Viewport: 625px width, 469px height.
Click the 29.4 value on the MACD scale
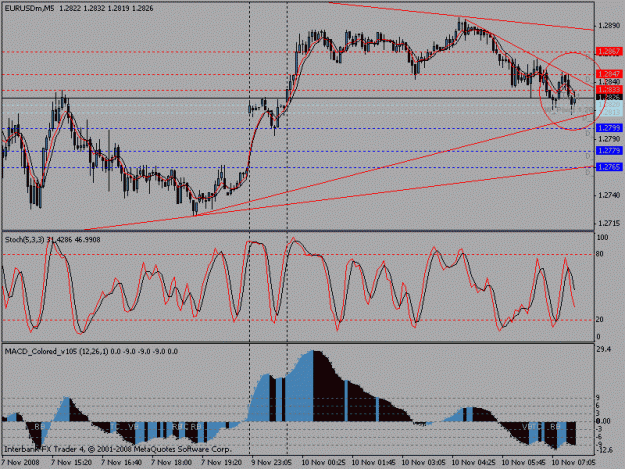pyautogui.click(x=604, y=349)
